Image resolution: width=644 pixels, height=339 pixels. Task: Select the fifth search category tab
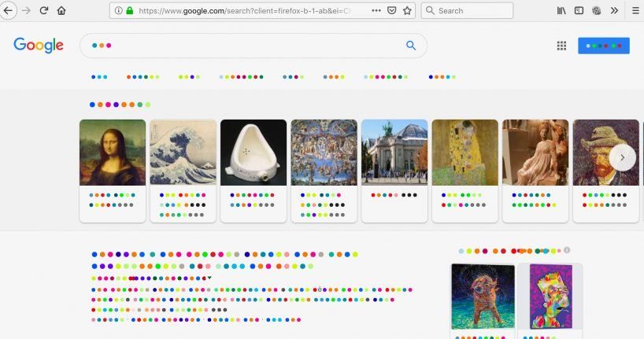[x=293, y=77]
